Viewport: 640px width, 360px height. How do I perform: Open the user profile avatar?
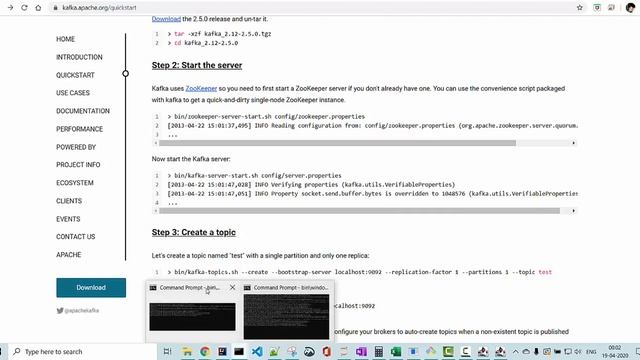630,8
